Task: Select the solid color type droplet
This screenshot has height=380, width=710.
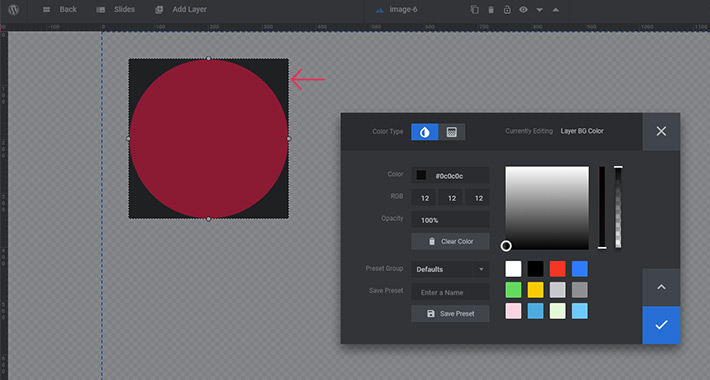Action: point(424,132)
